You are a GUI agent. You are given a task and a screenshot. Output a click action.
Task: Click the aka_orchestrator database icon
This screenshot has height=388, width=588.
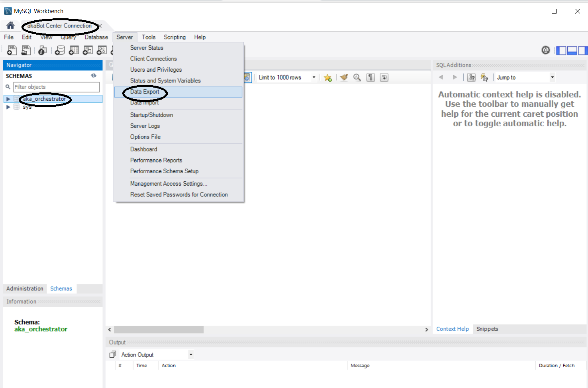click(x=16, y=99)
